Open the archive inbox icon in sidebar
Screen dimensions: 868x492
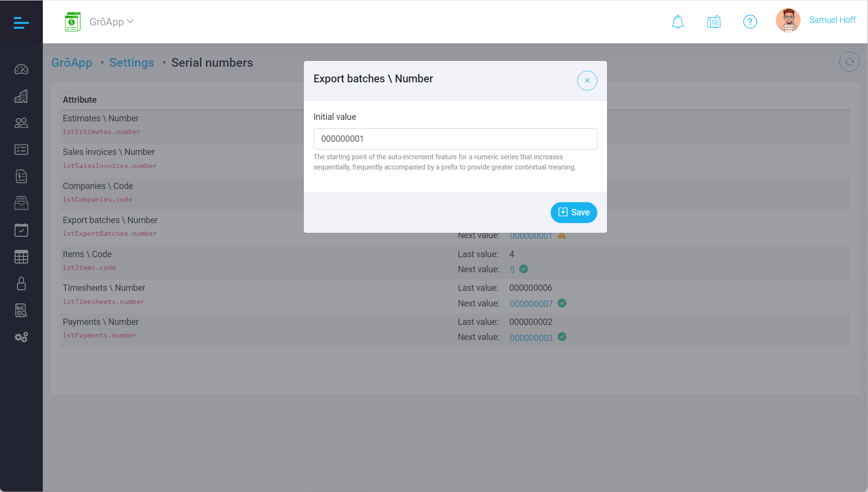21,203
